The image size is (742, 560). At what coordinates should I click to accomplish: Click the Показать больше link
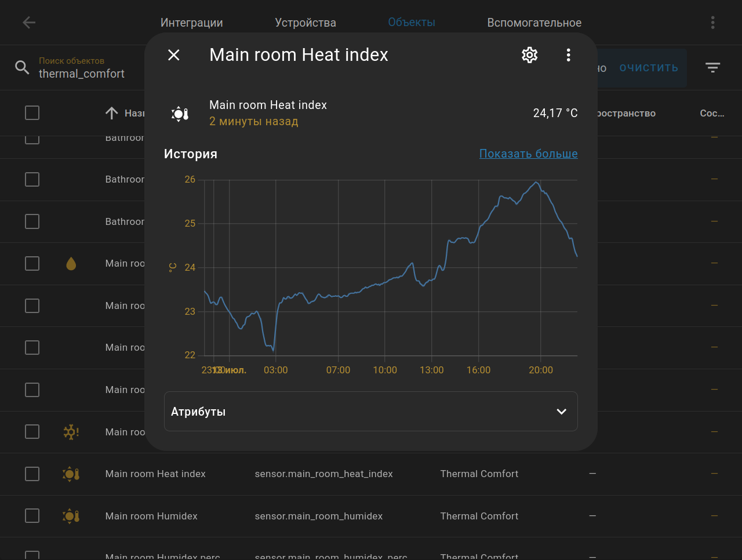[x=528, y=154]
